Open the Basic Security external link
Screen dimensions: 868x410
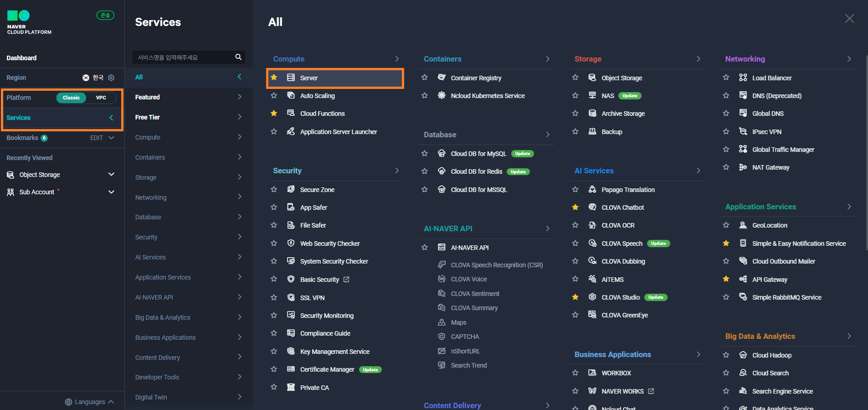(346, 279)
